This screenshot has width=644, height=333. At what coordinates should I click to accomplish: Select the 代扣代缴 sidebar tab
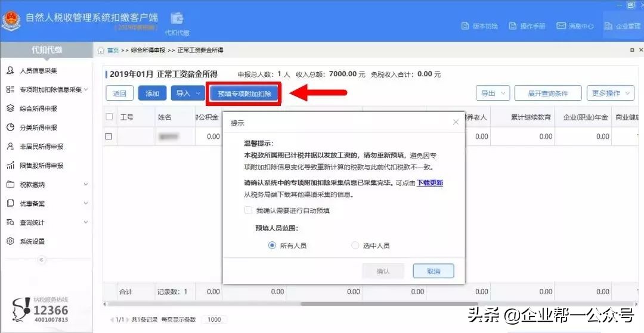click(47, 50)
